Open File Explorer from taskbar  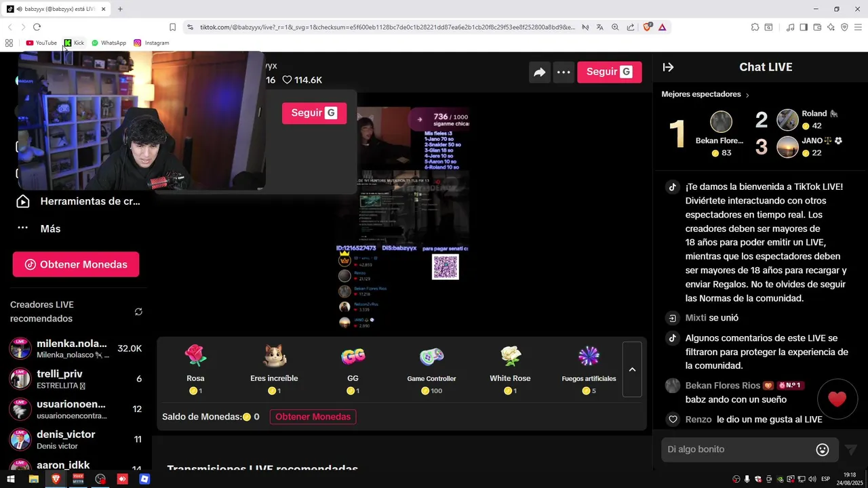point(33,479)
